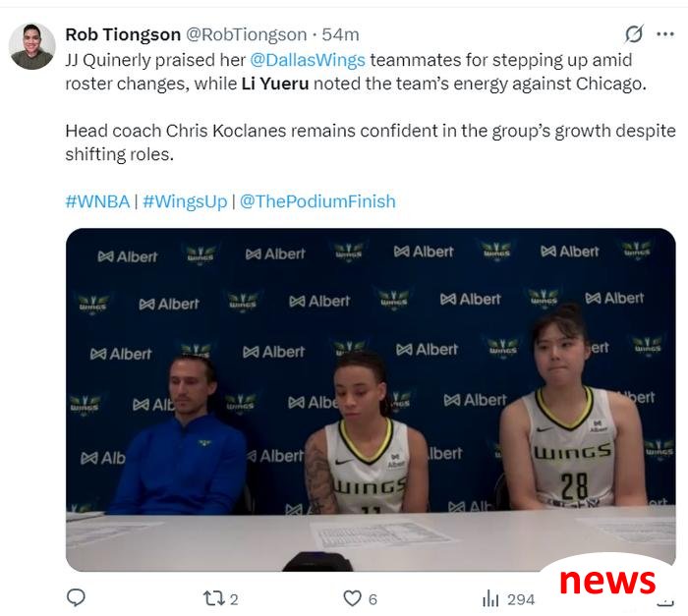
Task: Click the like count number 6
Action: [x=373, y=599]
